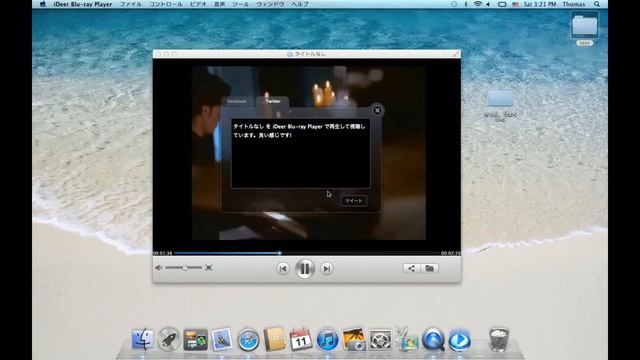This screenshot has height=360, width=640.
Task: Click the US flag input source icon
Action: 516,4
